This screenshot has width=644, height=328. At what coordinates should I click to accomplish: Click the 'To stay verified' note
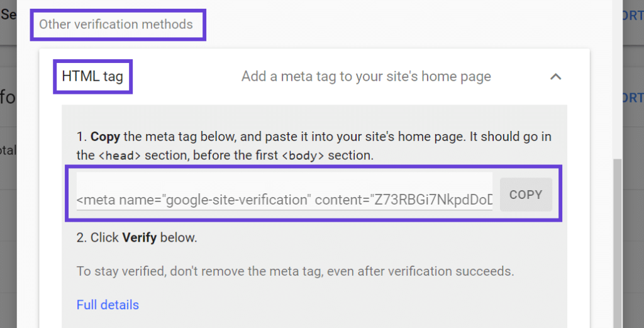(295, 272)
